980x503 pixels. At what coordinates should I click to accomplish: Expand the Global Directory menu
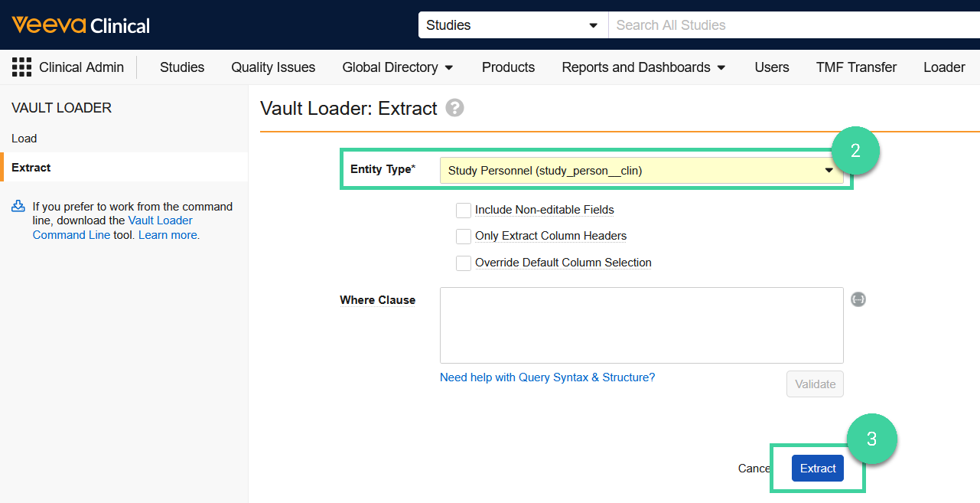pos(397,67)
